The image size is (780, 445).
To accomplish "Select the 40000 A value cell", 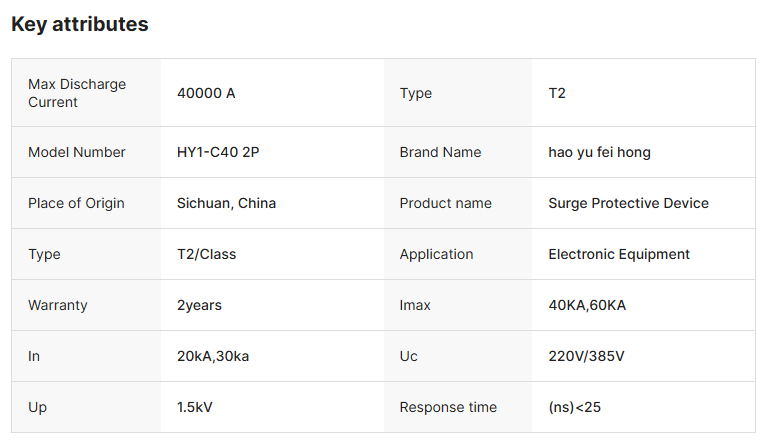I will 206,93.
